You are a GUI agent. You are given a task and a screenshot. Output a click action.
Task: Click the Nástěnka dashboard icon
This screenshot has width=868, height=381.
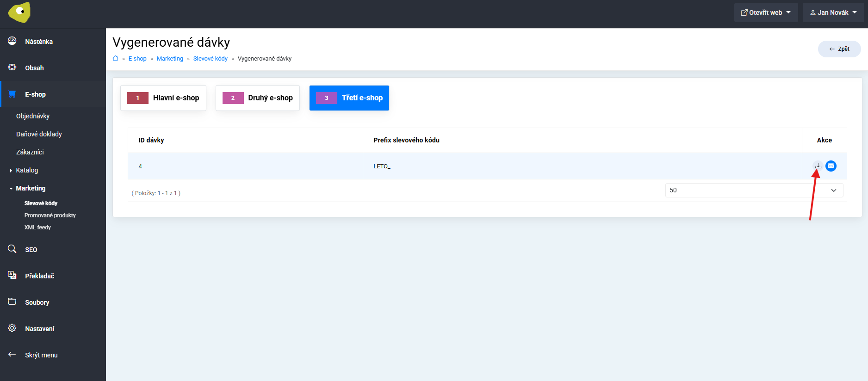click(12, 41)
